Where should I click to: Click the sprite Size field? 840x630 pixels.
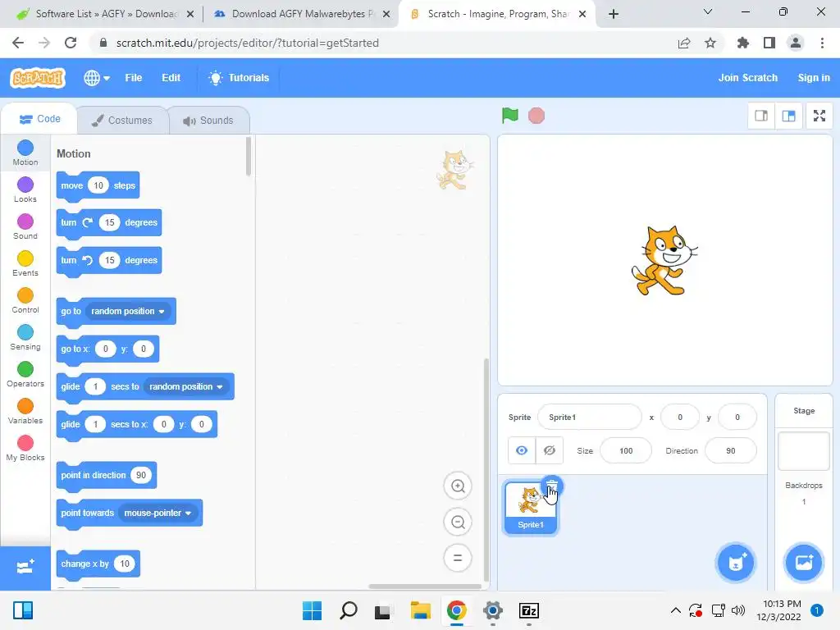(626, 450)
